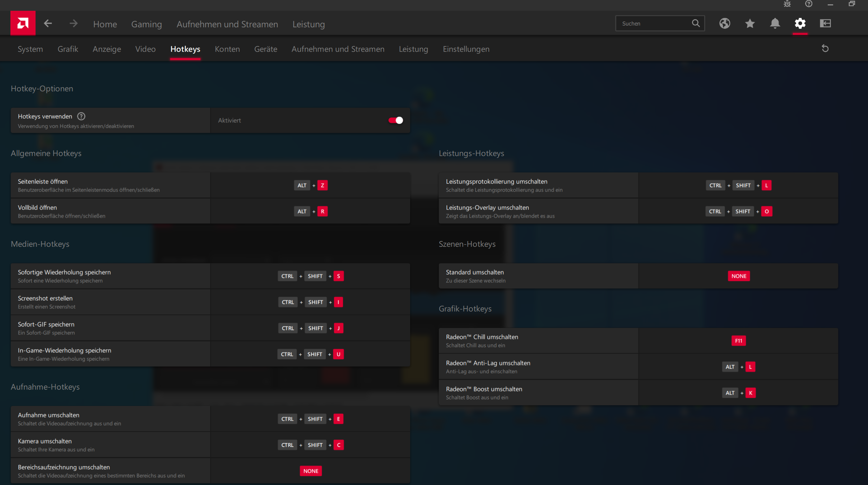The height and width of the screenshot is (485, 868).
Task: Go forward with the right arrow
Action: click(73, 24)
